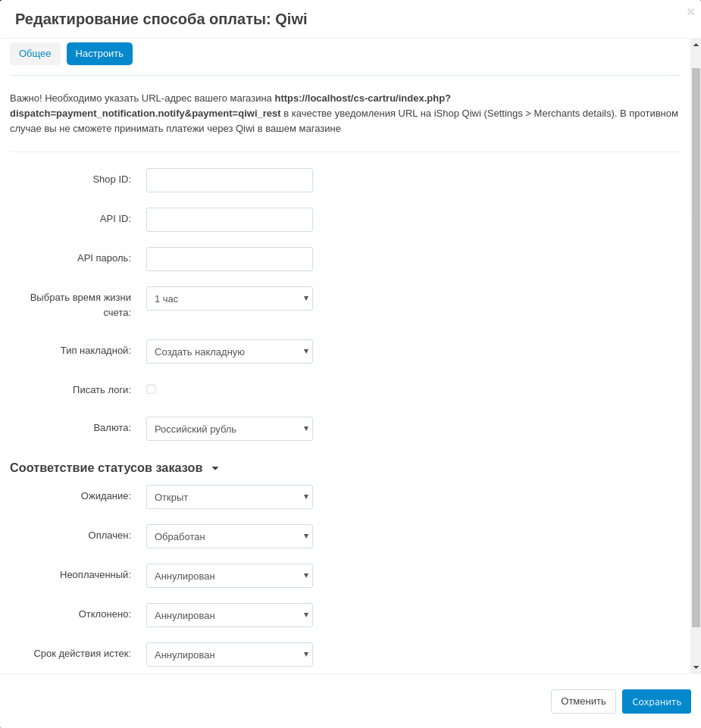The image size is (701, 728).
Task: Switch to the 'Общее' tab
Action: (35, 54)
